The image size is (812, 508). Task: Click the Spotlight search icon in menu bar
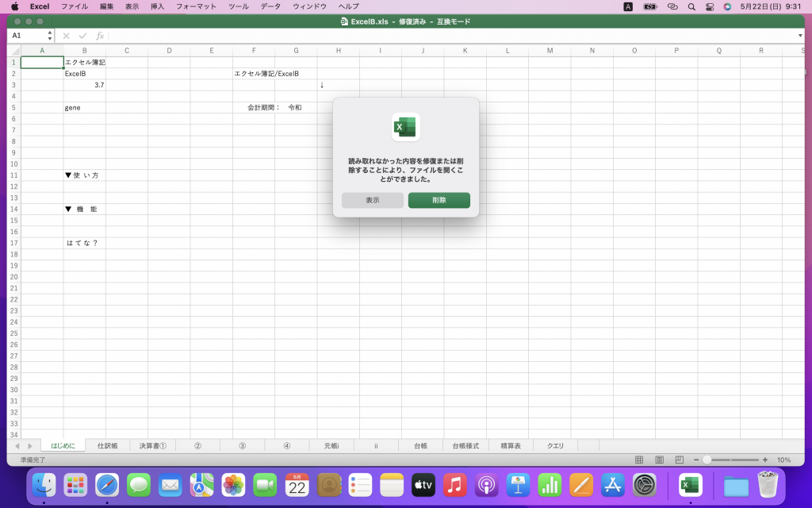tap(692, 6)
